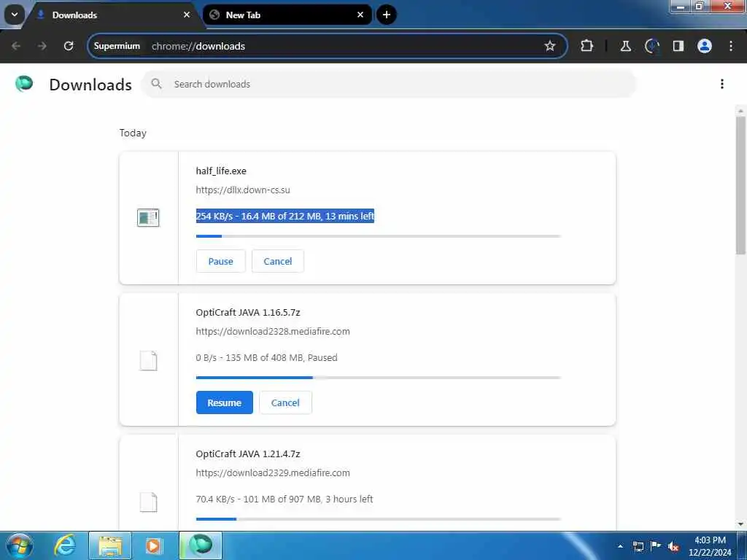The image size is (747, 560).
Task: Open the Action Center flag icon
Action: pos(656,545)
